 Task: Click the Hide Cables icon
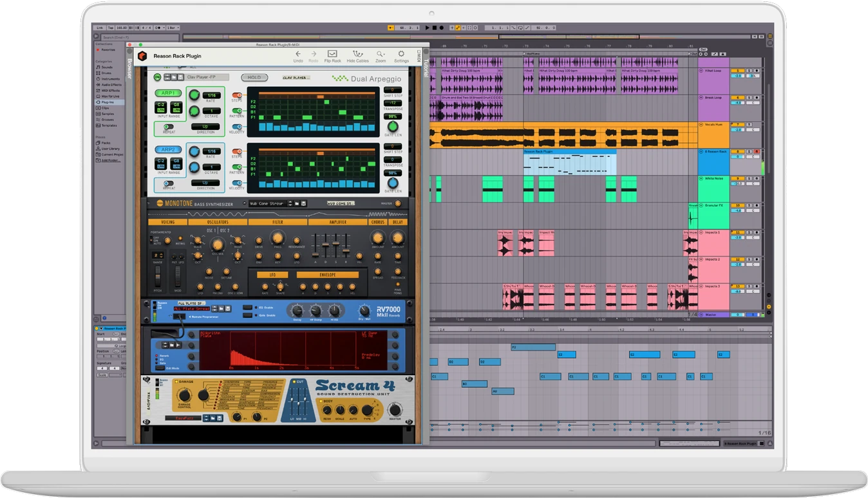[x=358, y=53]
